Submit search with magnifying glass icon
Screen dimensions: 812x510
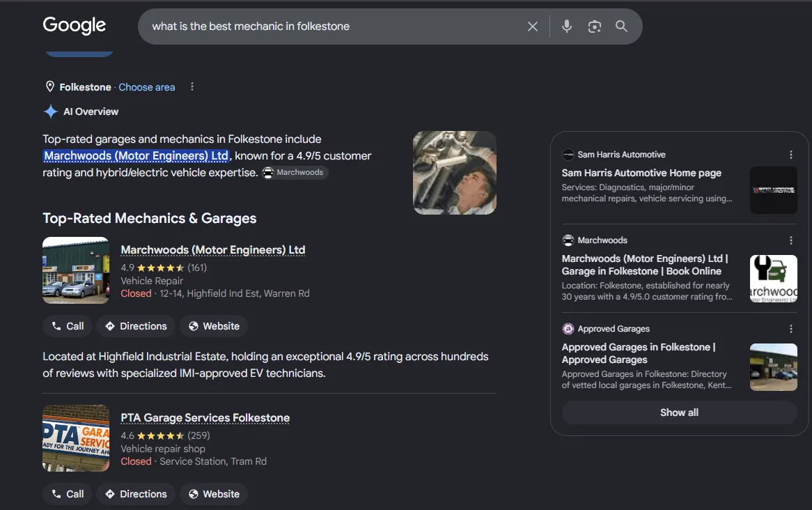[x=621, y=26]
